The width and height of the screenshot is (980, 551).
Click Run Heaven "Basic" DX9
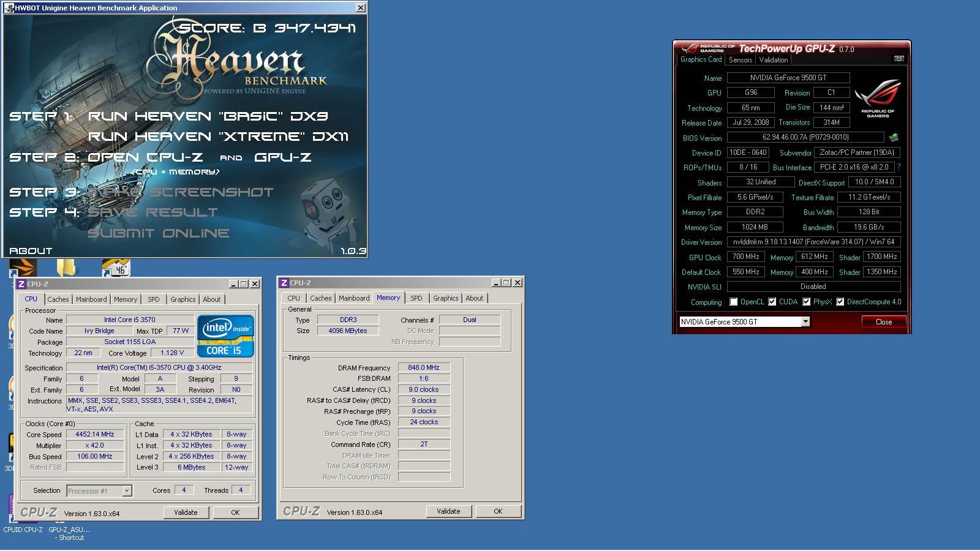pos(208,116)
